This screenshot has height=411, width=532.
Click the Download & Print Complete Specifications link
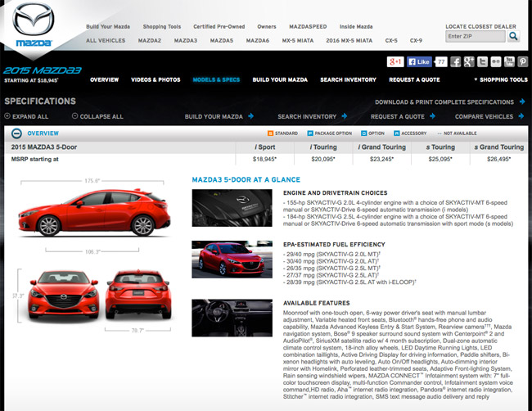[x=444, y=102]
